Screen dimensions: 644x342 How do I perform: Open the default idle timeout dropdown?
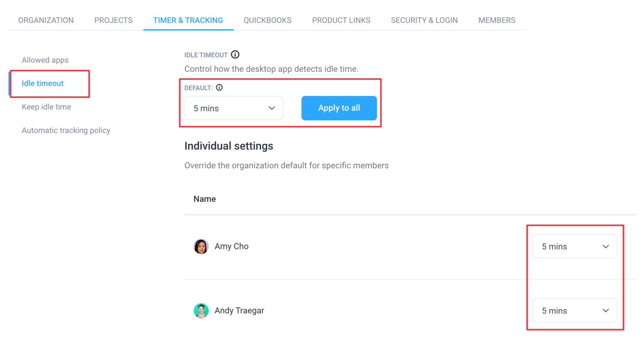[x=234, y=108]
